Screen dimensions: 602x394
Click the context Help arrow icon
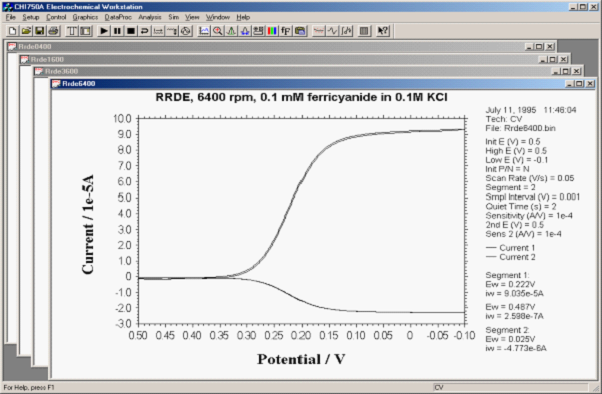[382, 31]
